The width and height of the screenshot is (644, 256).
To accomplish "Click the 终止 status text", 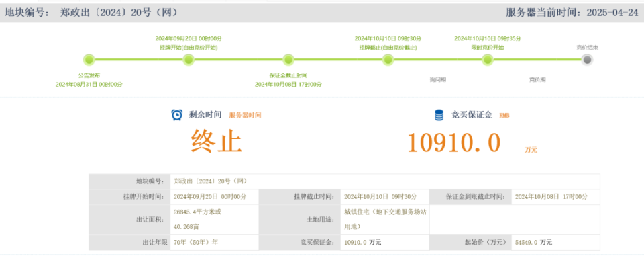I will 217,142.
